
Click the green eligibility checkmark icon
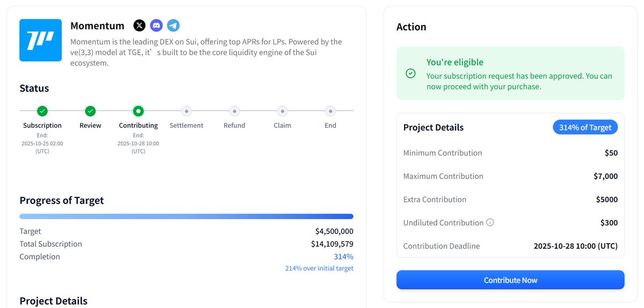click(x=410, y=74)
